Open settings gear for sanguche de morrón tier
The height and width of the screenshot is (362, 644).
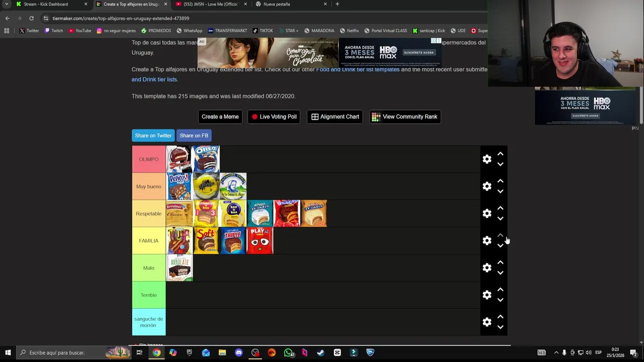487,322
